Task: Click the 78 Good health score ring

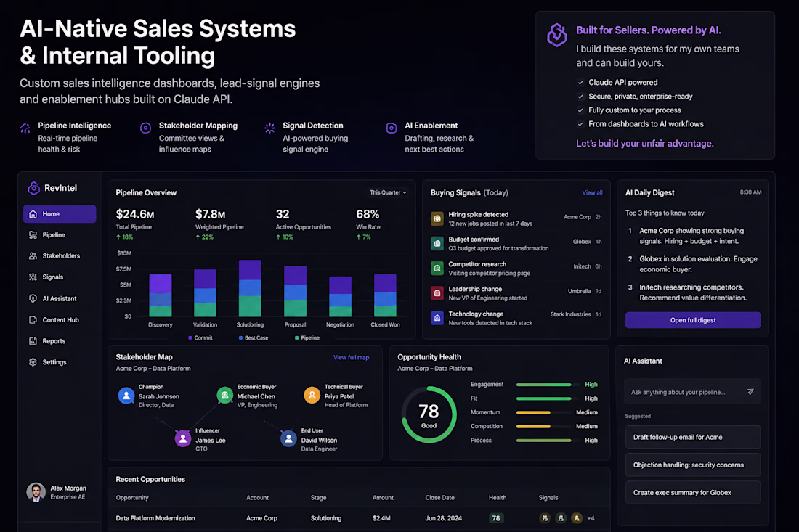Action: tap(429, 414)
